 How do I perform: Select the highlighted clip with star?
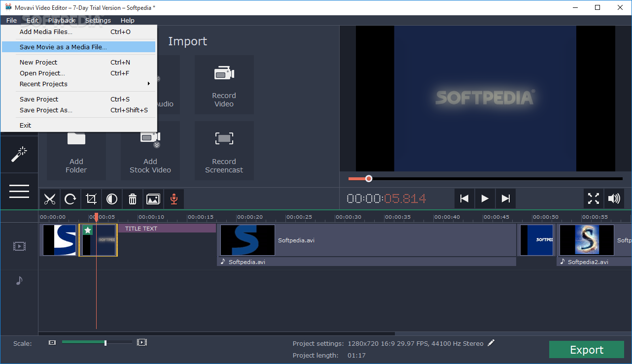pyautogui.click(x=98, y=240)
